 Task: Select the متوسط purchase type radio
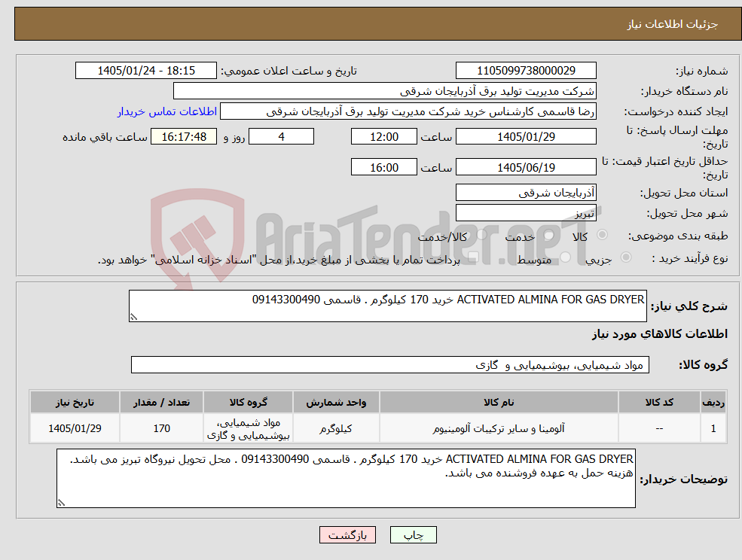coord(566,257)
